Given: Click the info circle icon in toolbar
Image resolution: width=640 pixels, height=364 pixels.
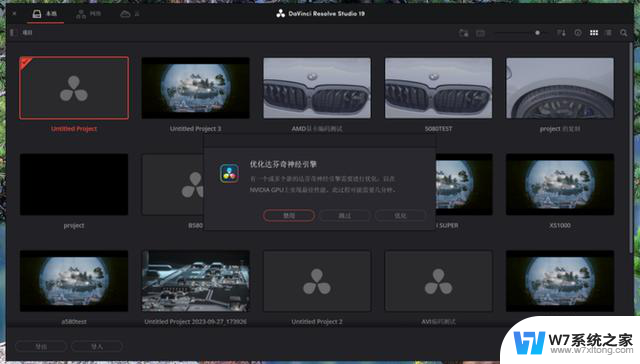Looking at the screenshot, I should click(578, 33).
